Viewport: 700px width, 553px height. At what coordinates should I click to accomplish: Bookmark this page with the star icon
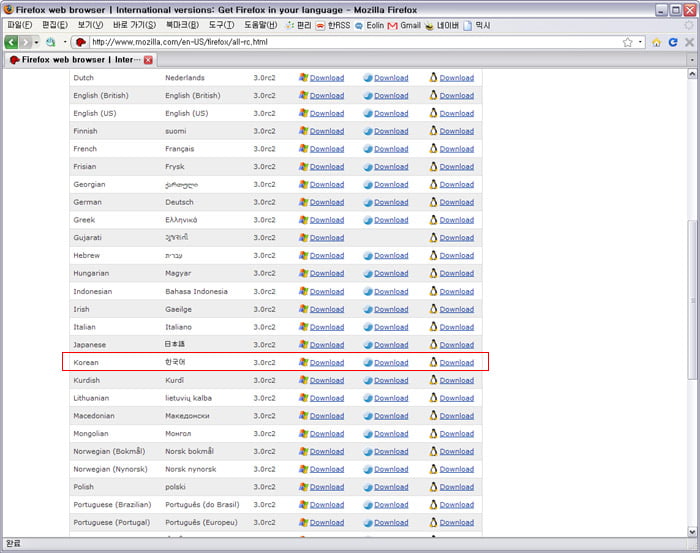[627, 42]
